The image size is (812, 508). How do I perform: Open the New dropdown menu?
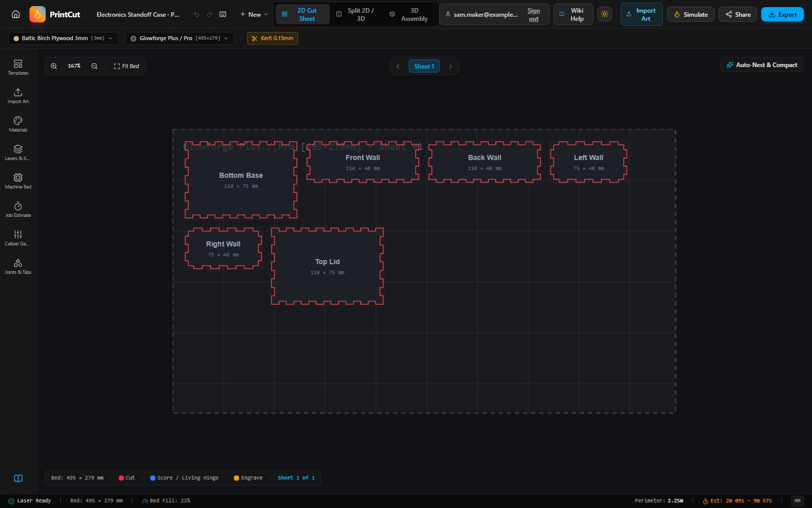point(254,14)
